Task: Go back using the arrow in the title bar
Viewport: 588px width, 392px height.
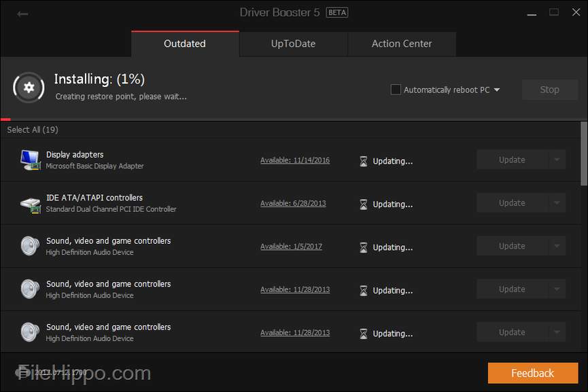Action: coord(22,14)
